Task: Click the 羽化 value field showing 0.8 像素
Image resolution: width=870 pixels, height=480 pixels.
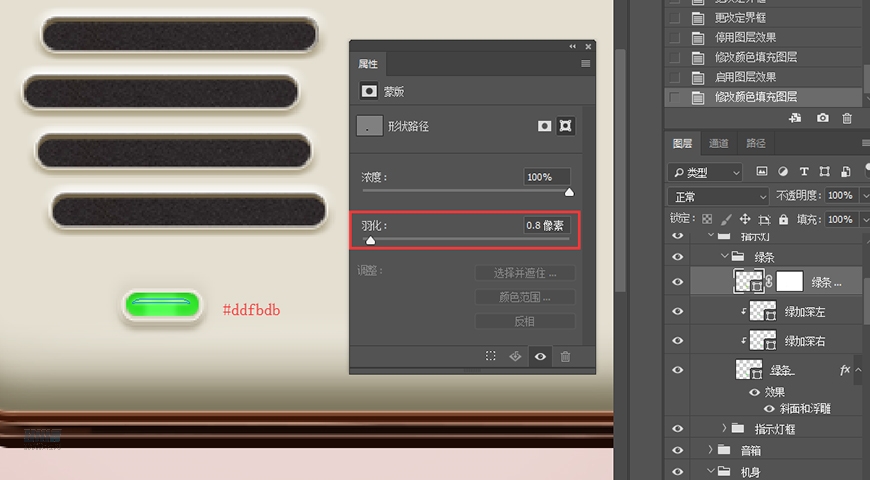Action: [546, 226]
